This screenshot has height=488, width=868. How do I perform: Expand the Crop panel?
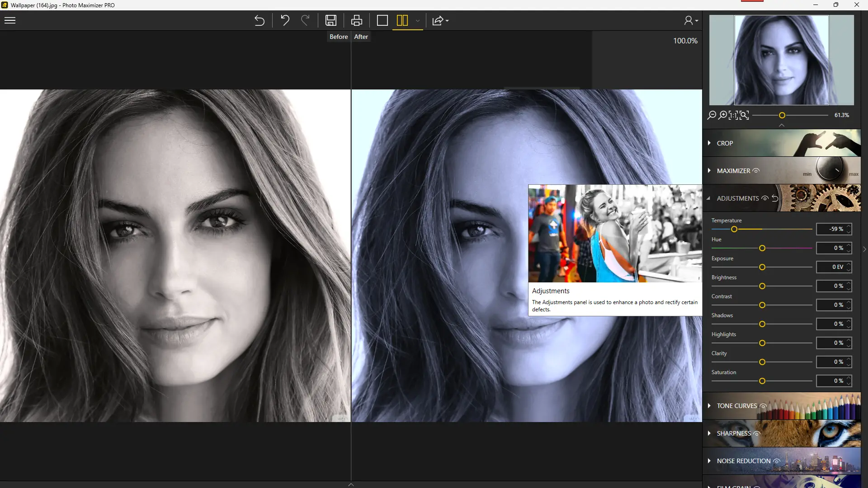click(x=725, y=143)
